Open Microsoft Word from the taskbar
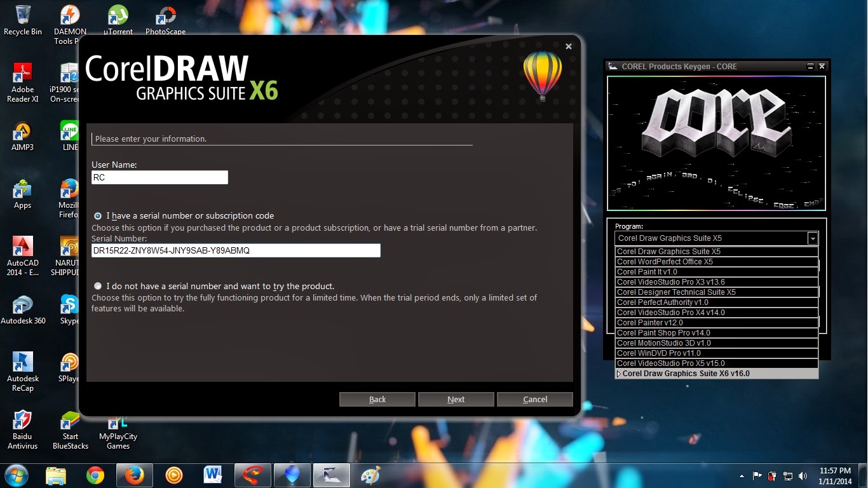Viewport: 868px width, 488px height. tap(213, 475)
